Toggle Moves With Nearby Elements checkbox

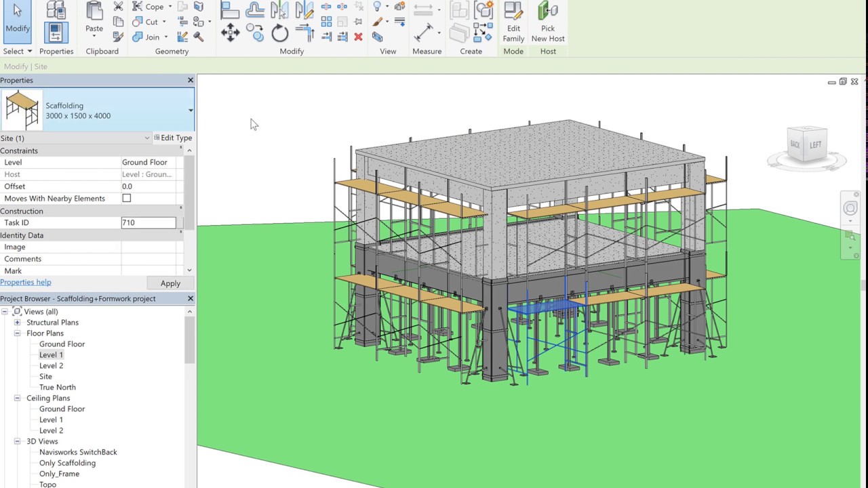pyautogui.click(x=126, y=199)
